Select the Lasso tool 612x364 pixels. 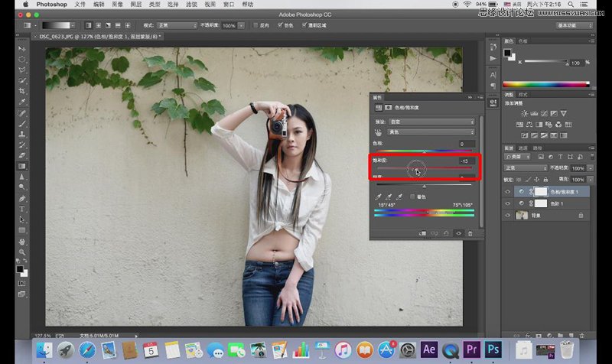pyautogui.click(x=22, y=70)
